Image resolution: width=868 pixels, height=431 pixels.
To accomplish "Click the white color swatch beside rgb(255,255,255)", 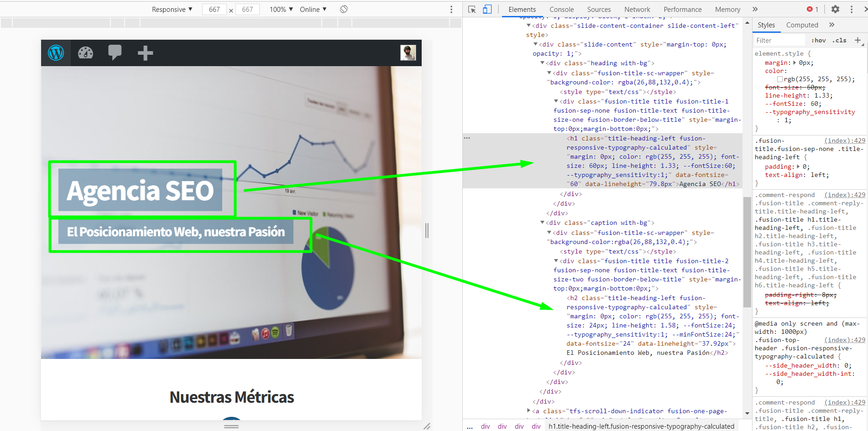I will tap(780, 79).
